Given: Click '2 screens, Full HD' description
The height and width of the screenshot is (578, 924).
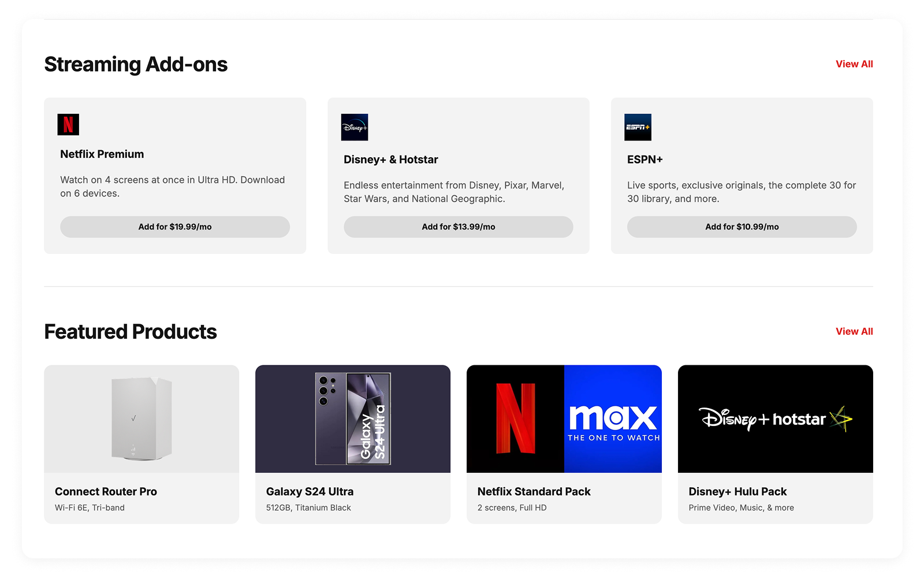Looking at the screenshot, I should point(512,508).
